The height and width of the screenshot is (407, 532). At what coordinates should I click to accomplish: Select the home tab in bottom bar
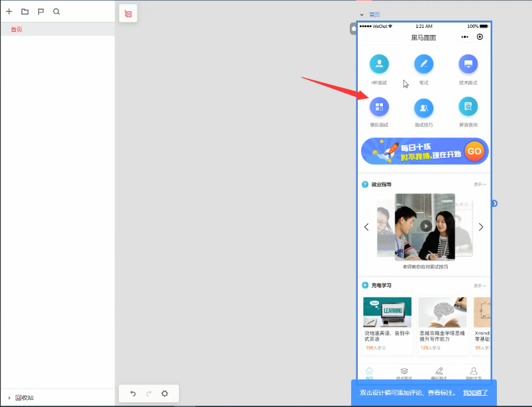pos(369,373)
